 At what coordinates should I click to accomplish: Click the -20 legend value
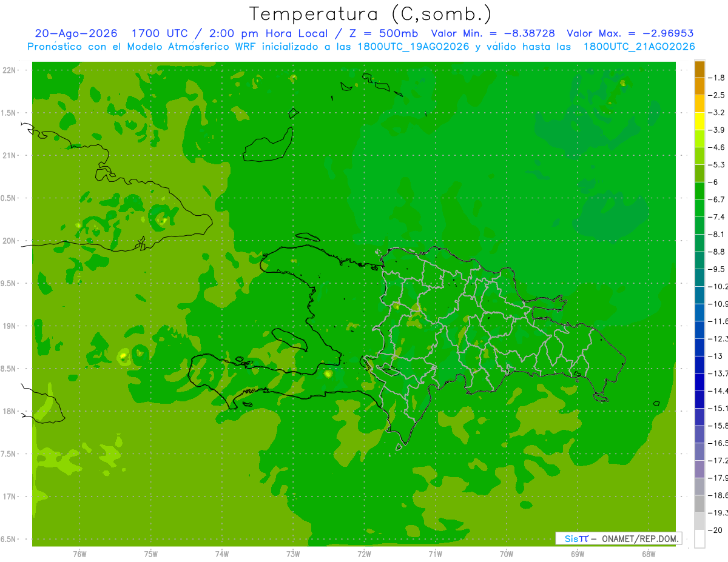715,530
